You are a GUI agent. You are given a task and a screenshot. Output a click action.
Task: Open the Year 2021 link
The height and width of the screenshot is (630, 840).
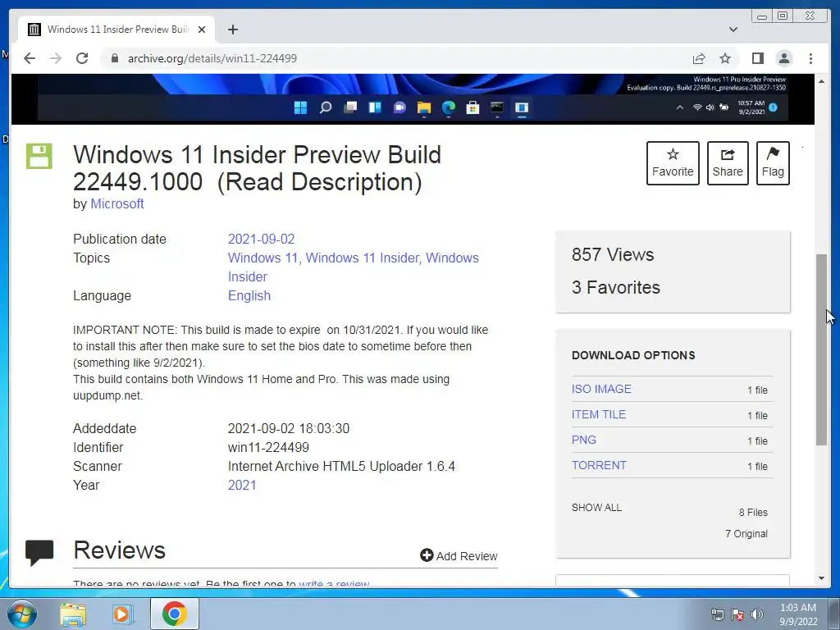click(242, 485)
